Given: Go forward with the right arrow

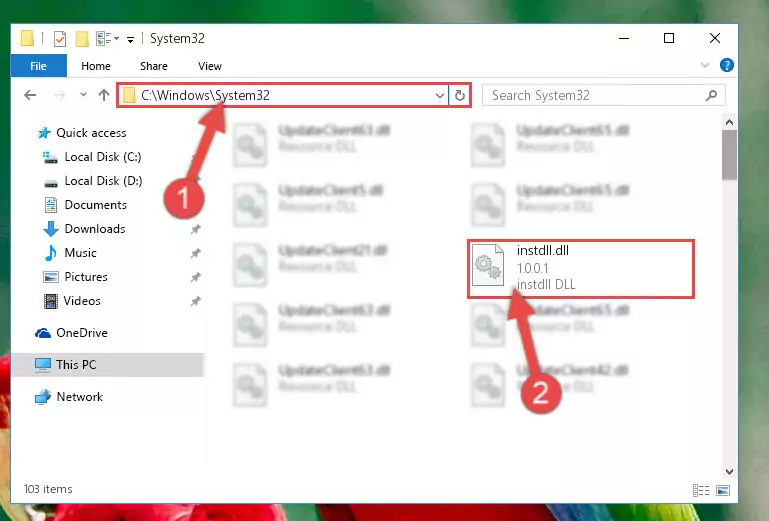Looking at the screenshot, I should click(x=59, y=95).
